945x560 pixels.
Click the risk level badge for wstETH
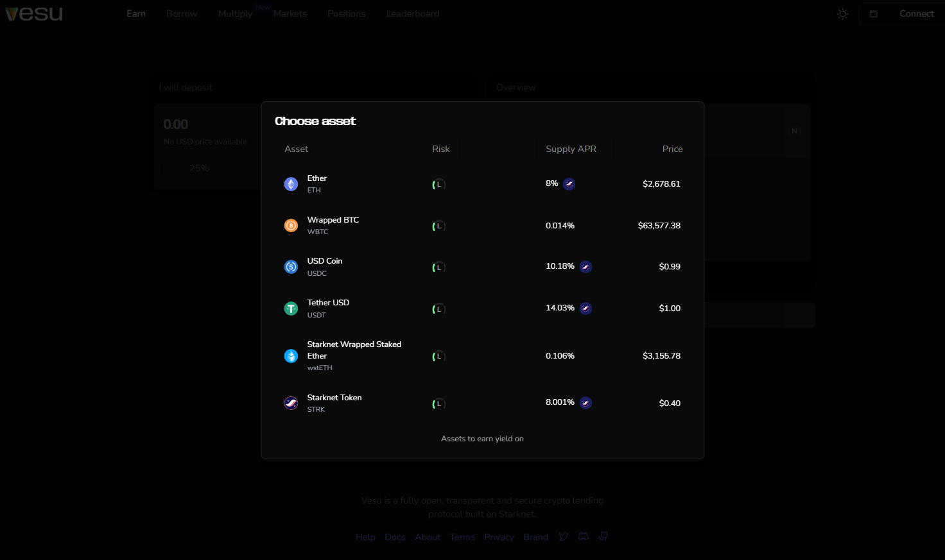click(438, 357)
